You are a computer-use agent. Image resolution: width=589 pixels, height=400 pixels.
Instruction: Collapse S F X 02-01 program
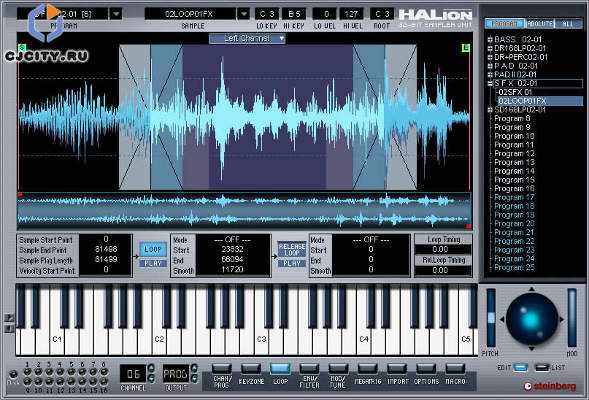pyautogui.click(x=490, y=83)
